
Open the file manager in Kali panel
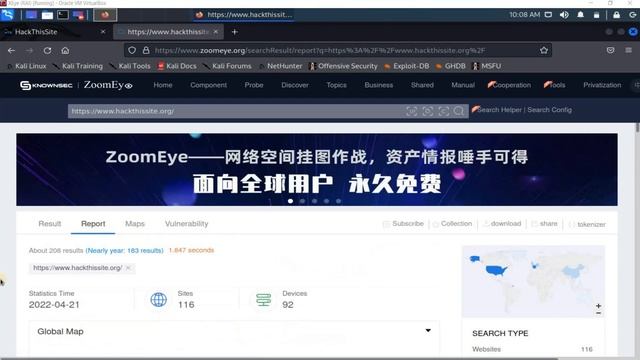pyautogui.click(x=47, y=15)
